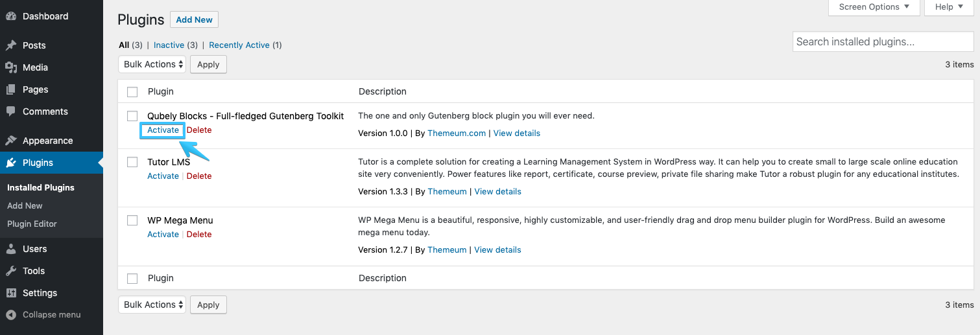
Task: Click the Pages icon in sidebar
Action: (x=11, y=89)
